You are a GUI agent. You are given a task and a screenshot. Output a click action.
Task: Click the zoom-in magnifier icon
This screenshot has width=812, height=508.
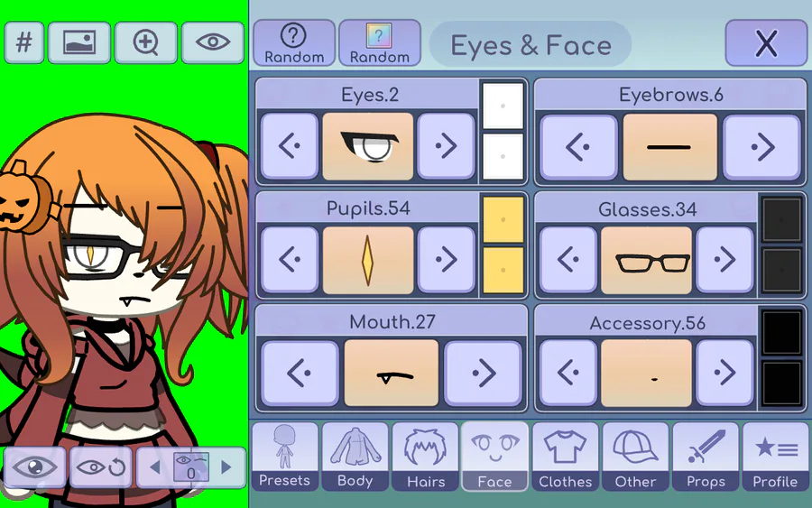click(x=146, y=42)
